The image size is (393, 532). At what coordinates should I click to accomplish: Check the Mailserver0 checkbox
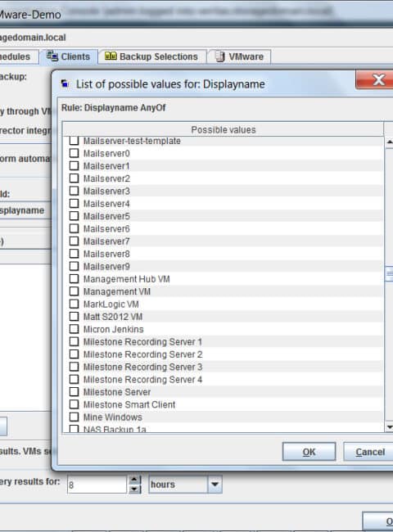[74, 153]
